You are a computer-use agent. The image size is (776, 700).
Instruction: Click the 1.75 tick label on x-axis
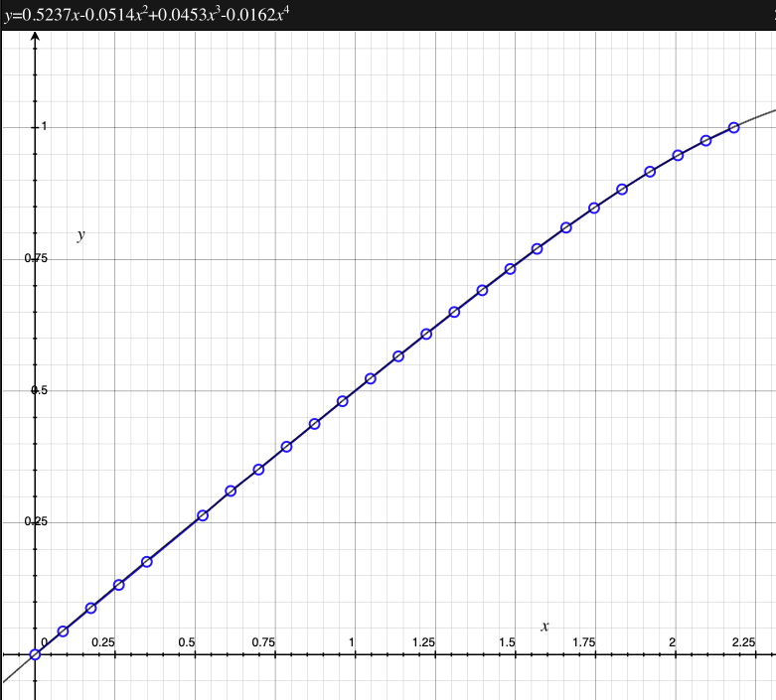point(583,642)
